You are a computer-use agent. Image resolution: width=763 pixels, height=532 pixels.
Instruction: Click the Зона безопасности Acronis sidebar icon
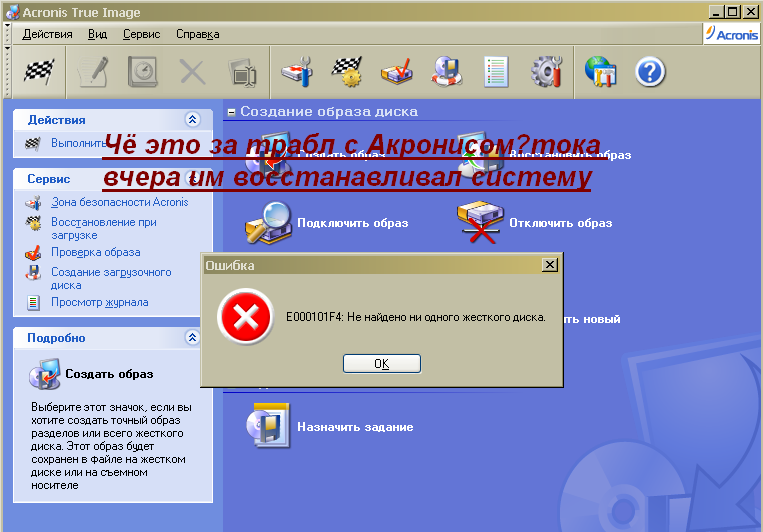pos(34,202)
